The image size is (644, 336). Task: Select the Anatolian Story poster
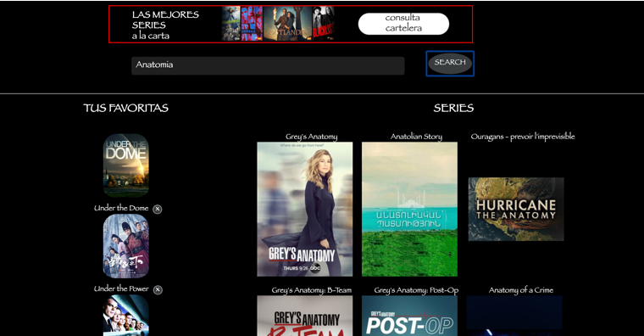coord(409,209)
